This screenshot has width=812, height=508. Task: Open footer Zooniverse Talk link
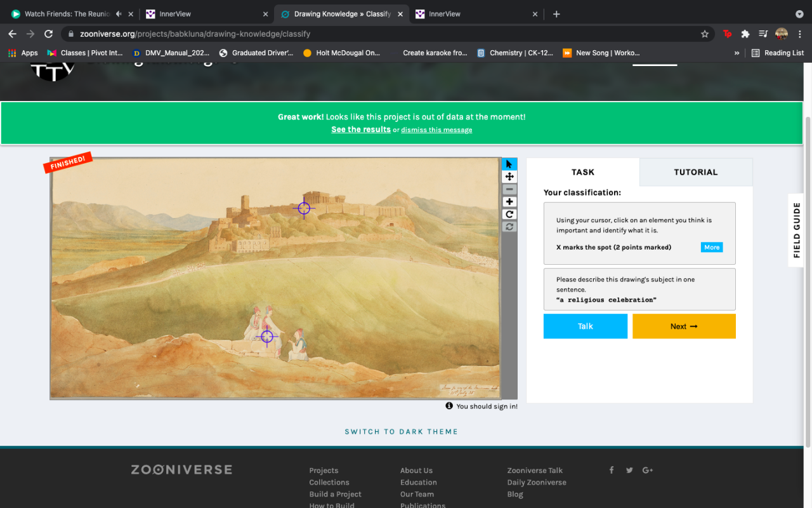[x=535, y=471]
